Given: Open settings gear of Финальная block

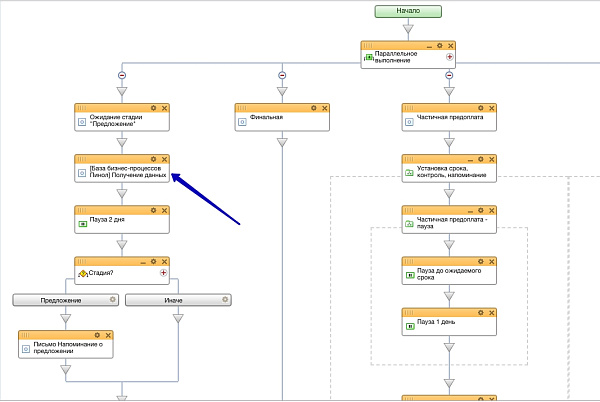Looking at the screenshot, I should pyautogui.click(x=314, y=108).
